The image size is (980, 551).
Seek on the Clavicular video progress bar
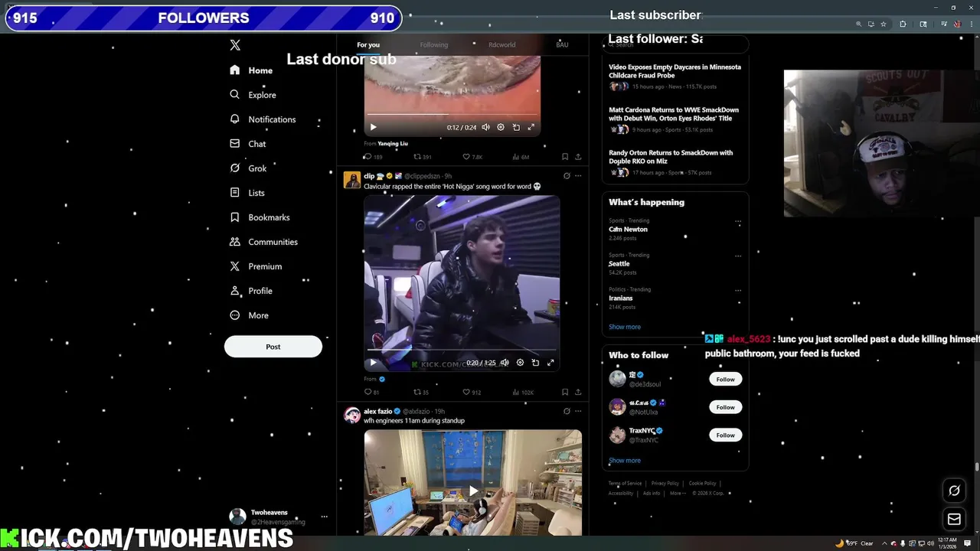coord(462,350)
